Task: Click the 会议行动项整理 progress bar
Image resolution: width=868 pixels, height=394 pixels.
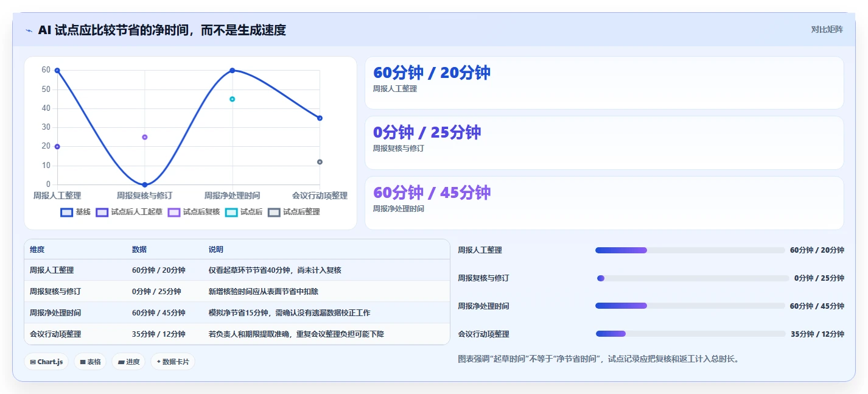Action: click(691, 334)
